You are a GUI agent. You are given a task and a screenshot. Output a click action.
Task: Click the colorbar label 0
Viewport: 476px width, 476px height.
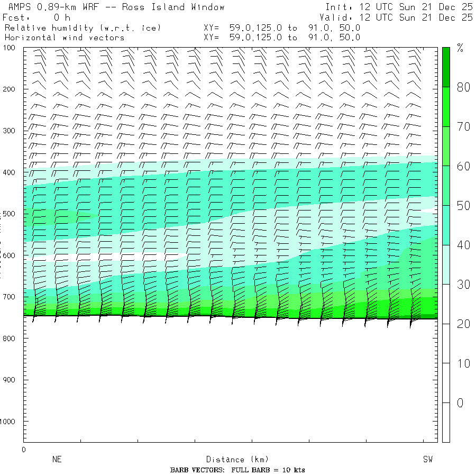460,403
